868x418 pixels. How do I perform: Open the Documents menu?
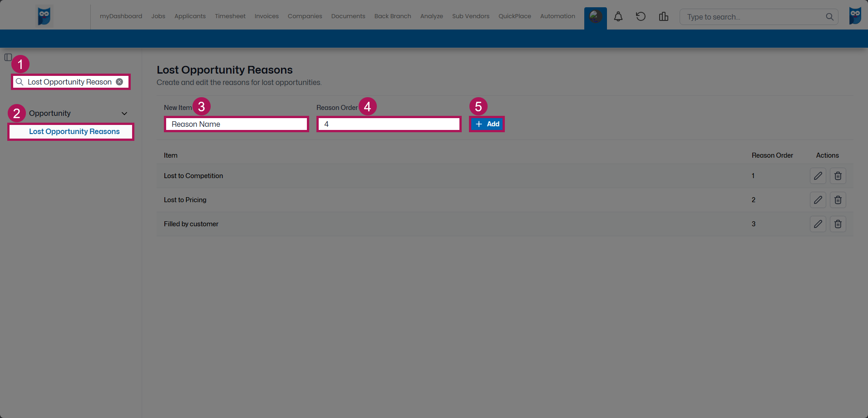click(348, 16)
